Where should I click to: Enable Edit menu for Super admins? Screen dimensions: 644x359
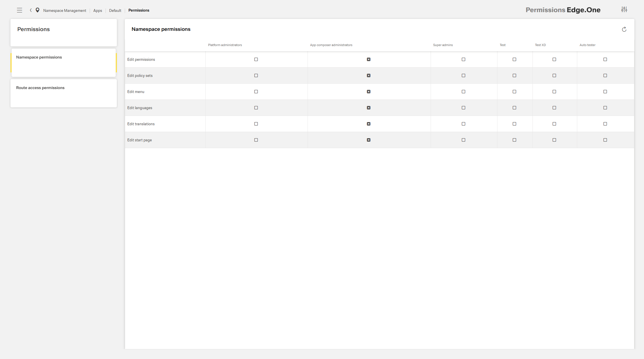coord(463,92)
